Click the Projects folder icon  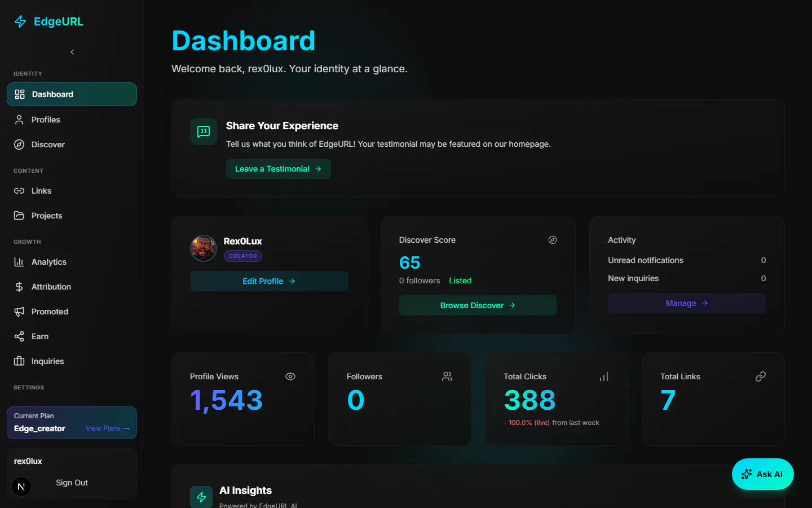pyautogui.click(x=19, y=216)
